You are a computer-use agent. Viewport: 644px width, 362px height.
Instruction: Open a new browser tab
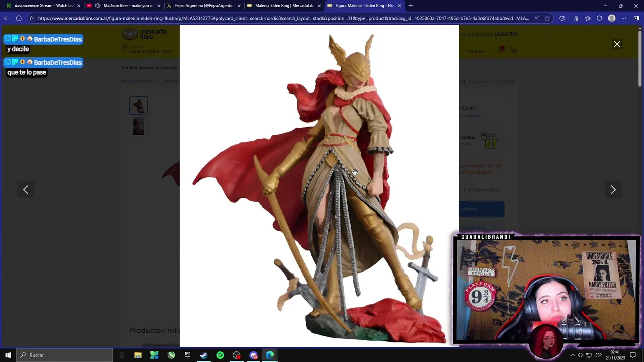click(x=411, y=6)
